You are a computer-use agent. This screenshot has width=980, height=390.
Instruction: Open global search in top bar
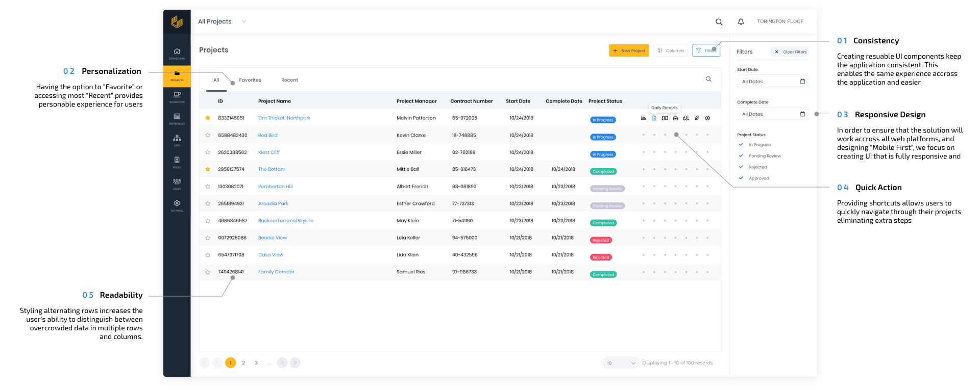pyautogui.click(x=719, y=22)
